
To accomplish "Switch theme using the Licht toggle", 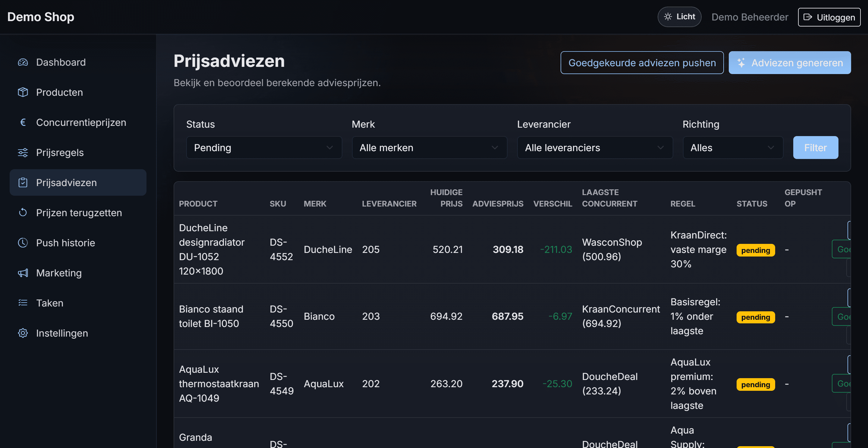I will coord(679,17).
